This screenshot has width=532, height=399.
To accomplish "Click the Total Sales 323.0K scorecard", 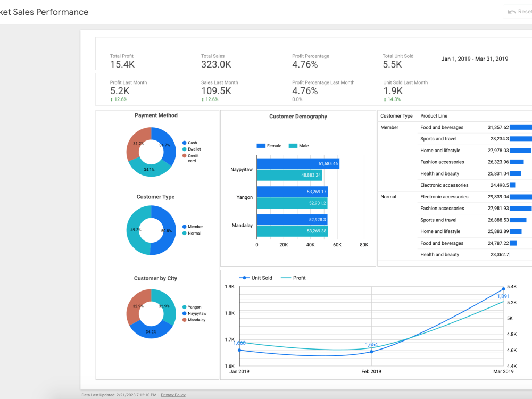I will pos(216,61).
